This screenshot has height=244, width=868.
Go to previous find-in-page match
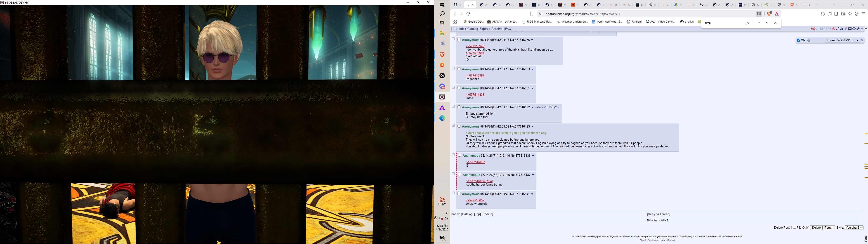click(759, 23)
